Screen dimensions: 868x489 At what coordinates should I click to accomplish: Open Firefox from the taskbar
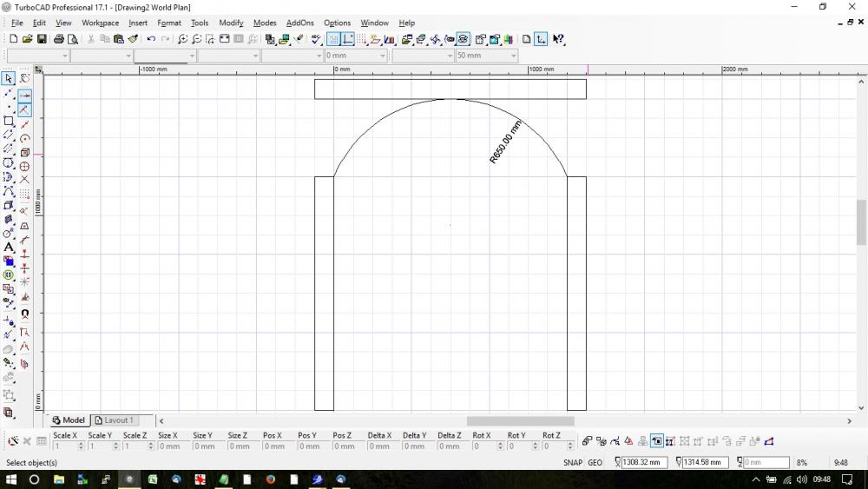click(x=270, y=479)
